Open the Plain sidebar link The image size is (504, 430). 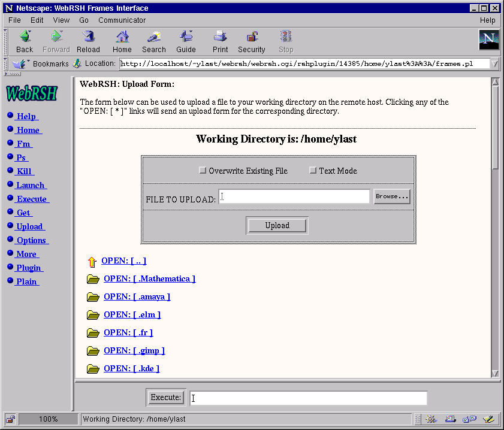coord(27,281)
